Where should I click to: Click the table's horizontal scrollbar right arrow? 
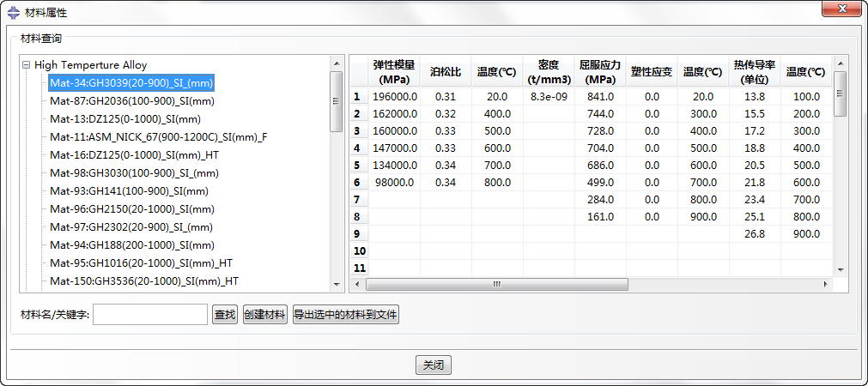(x=827, y=285)
